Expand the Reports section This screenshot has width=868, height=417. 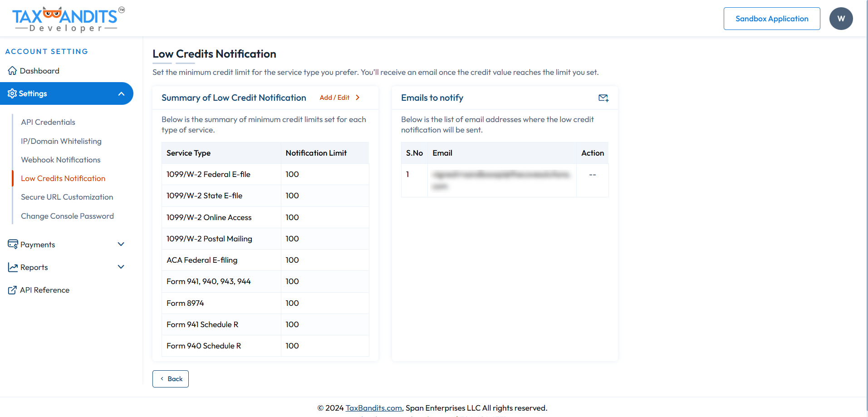click(121, 267)
